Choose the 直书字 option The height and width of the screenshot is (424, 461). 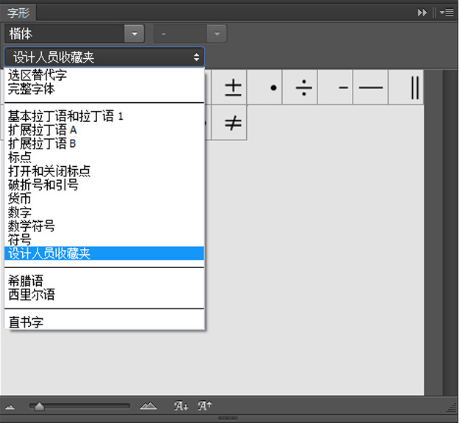click(104, 322)
